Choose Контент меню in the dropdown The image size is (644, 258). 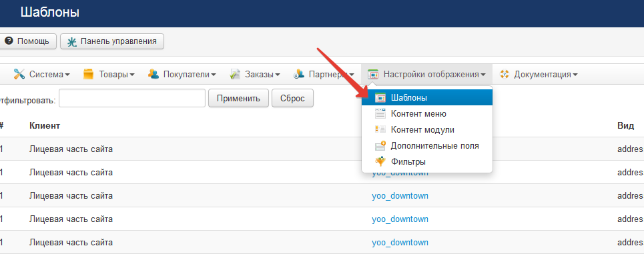[x=426, y=113]
